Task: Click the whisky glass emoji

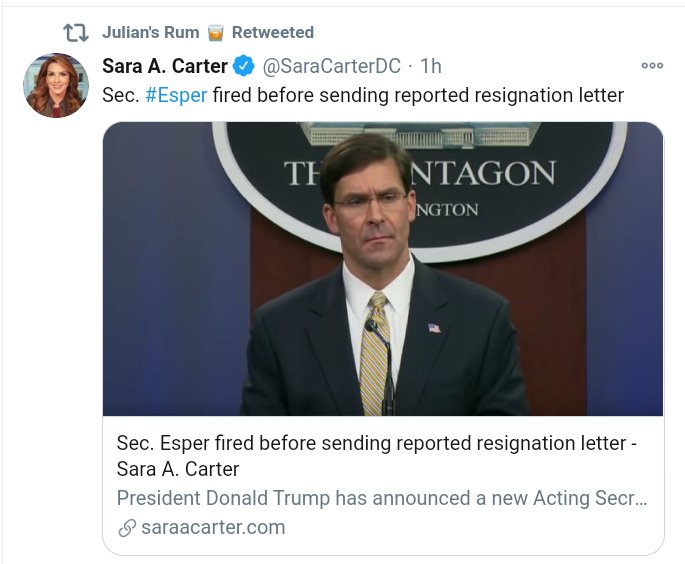Action: 216,33
